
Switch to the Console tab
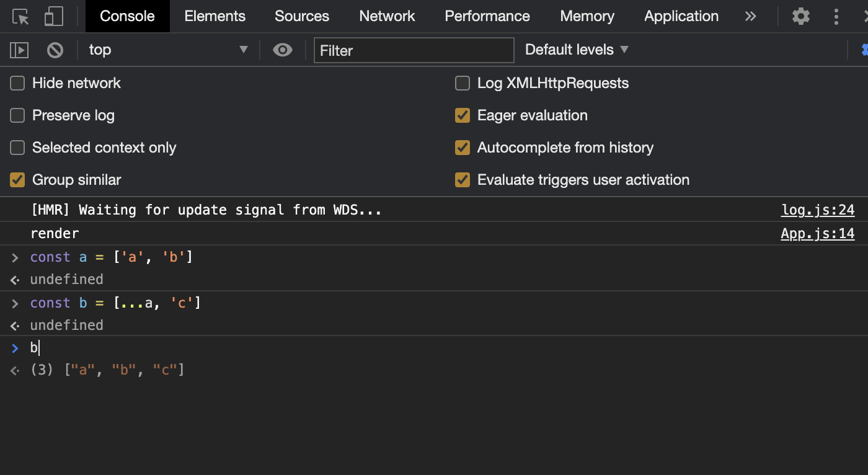tap(127, 16)
